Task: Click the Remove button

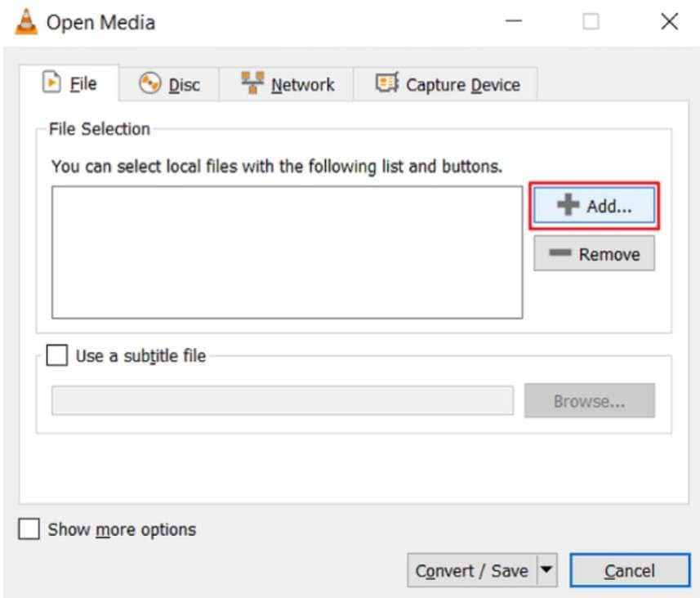Action: [594, 253]
